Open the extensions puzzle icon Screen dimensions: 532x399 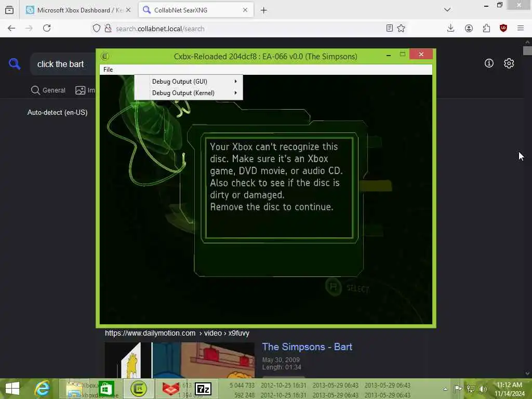point(486,29)
